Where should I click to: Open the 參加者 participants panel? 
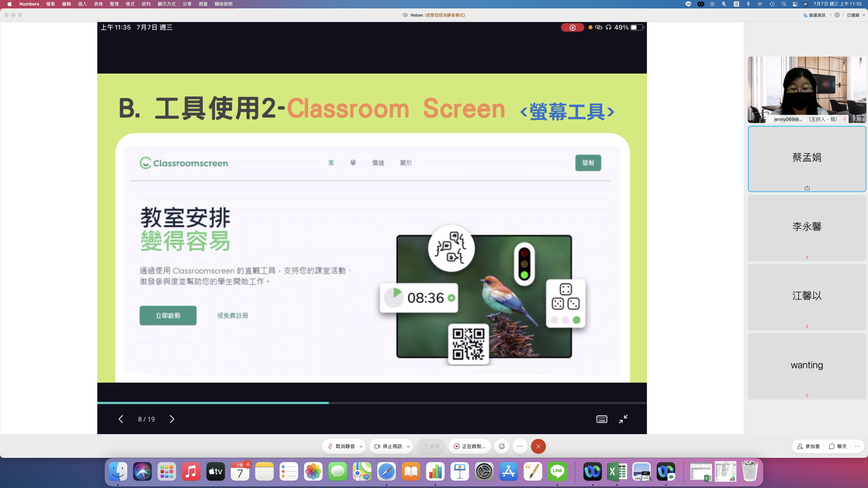pyautogui.click(x=808, y=446)
